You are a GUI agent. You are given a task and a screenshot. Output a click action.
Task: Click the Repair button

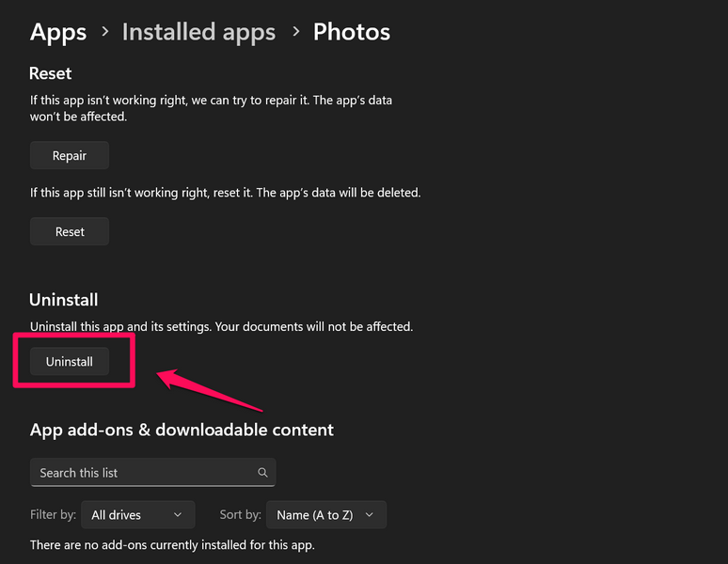(x=70, y=156)
